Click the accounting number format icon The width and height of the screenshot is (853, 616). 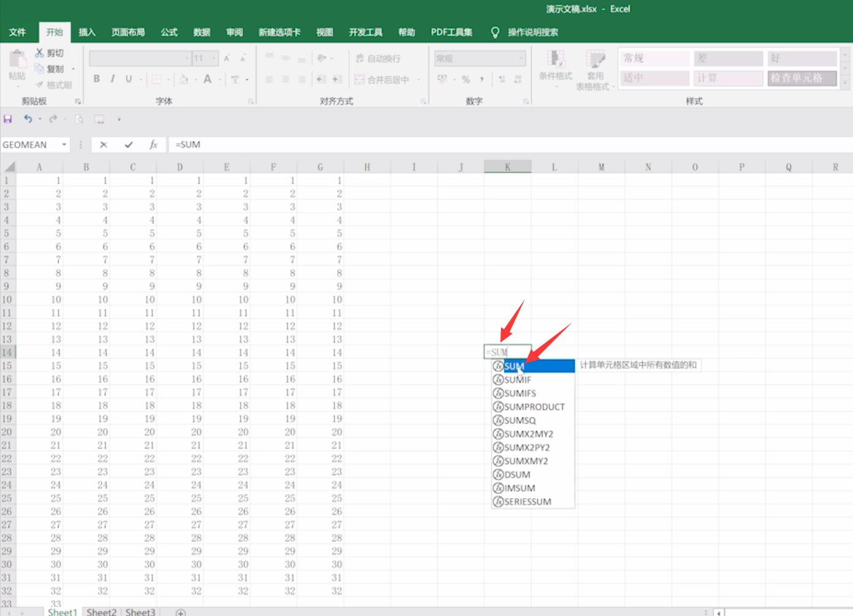pyautogui.click(x=442, y=79)
